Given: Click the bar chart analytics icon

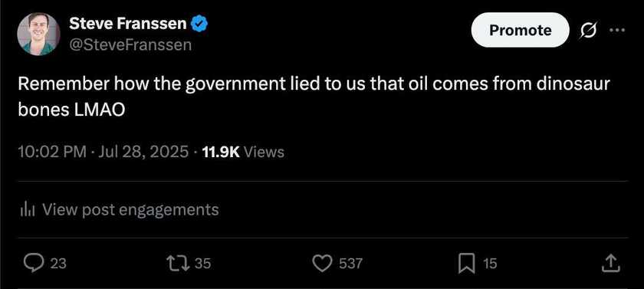Looking at the screenshot, I should pos(27,210).
